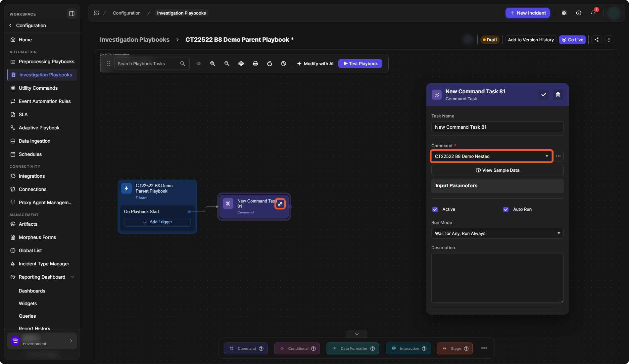Click the share icon next to Go Live

[x=597, y=40]
